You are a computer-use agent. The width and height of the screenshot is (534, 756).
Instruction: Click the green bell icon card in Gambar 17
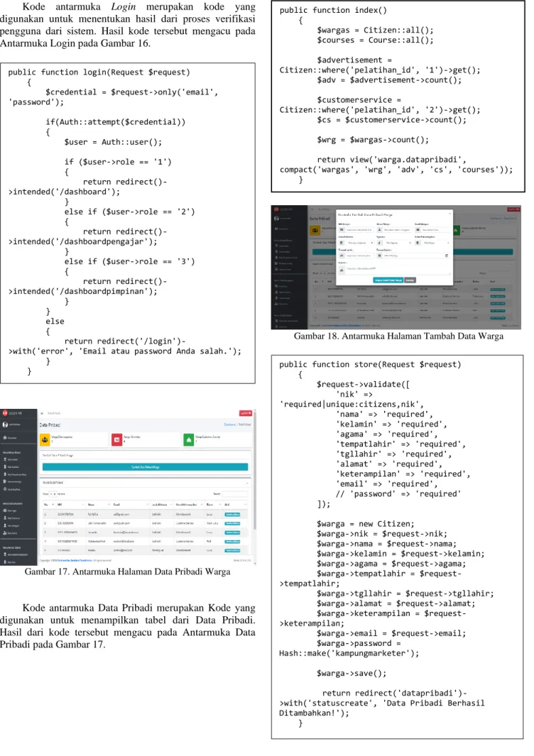coord(189,439)
